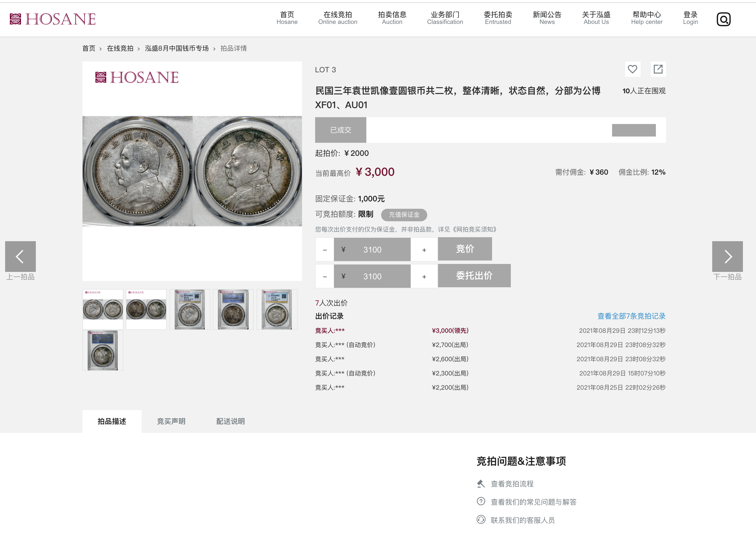Select the third coin thumbnail in graded holder
The image size is (756, 533).
click(x=190, y=309)
